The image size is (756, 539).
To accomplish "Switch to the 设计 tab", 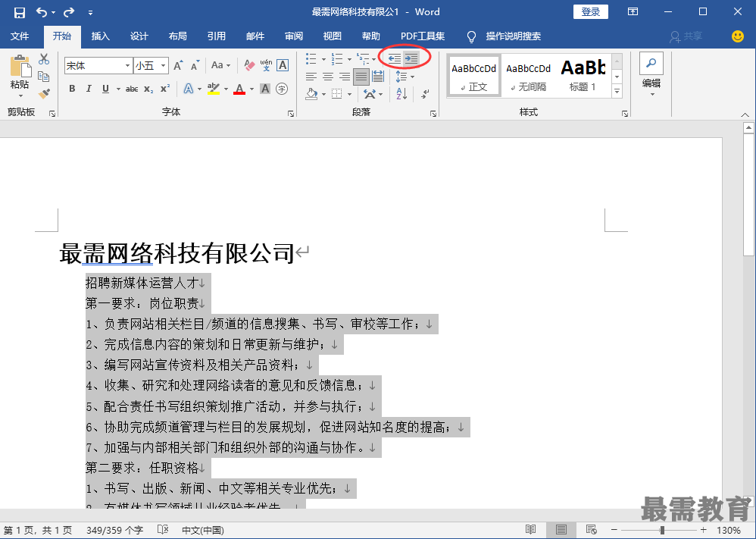I will (x=139, y=36).
